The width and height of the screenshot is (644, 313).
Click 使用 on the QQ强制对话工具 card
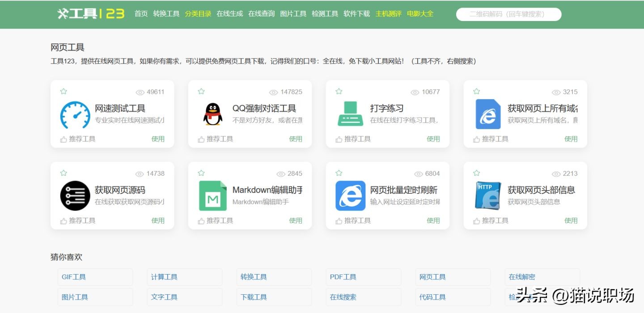pos(296,139)
